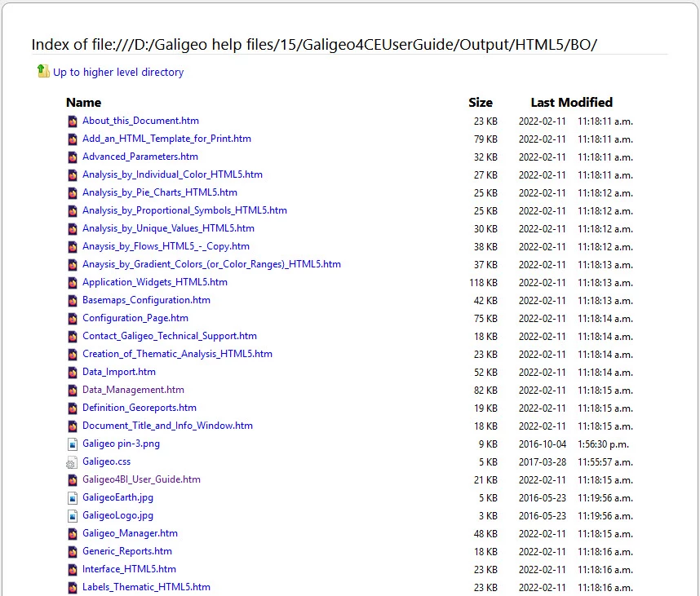Open Configuration_Page.htm
This screenshot has width=700, height=596.
[135, 318]
